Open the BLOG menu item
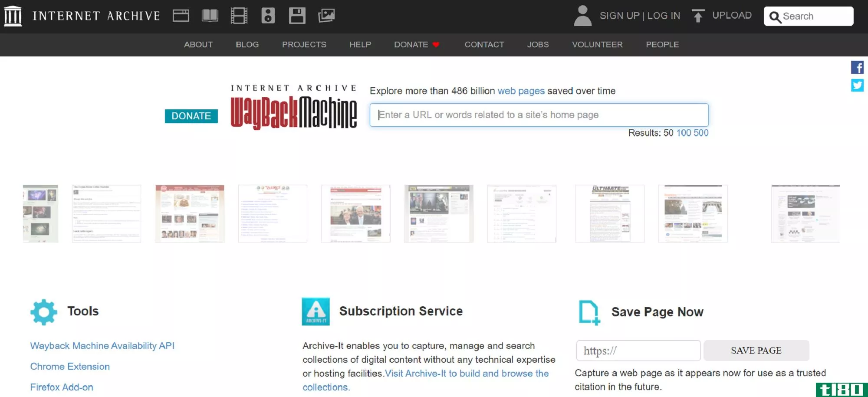The width and height of the screenshot is (868, 397). tap(247, 45)
